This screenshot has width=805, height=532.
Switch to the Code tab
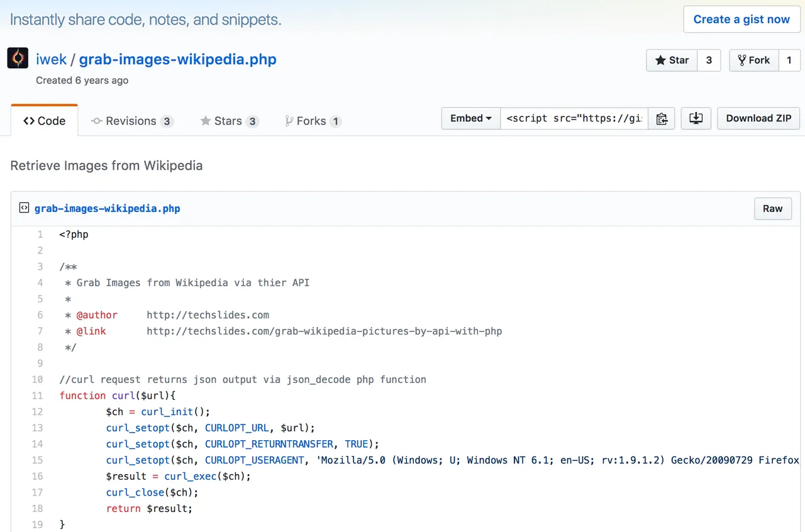click(x=45, y=121)
